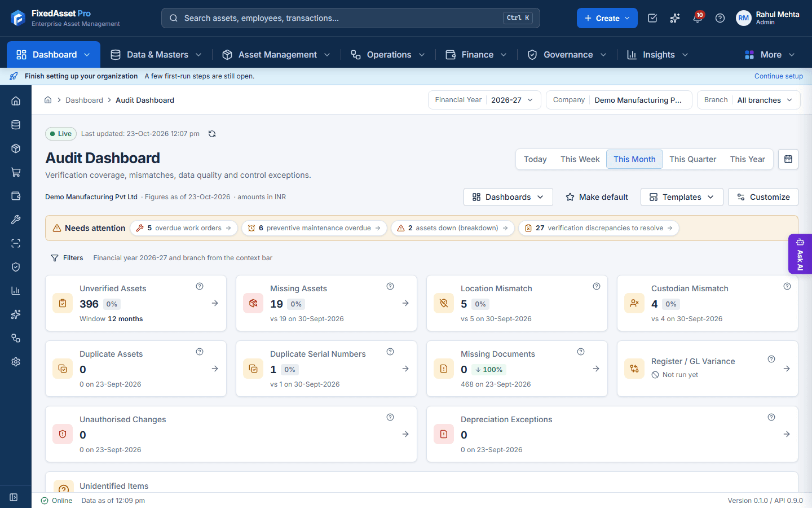Expand Dashboards dropdown button
Viewport: 812px width, 508px height.
(508, 197)
